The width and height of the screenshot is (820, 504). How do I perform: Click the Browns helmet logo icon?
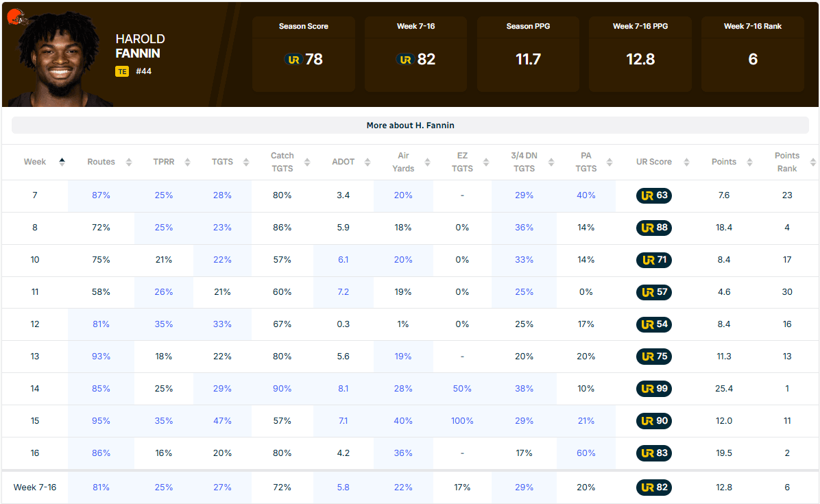16,17
